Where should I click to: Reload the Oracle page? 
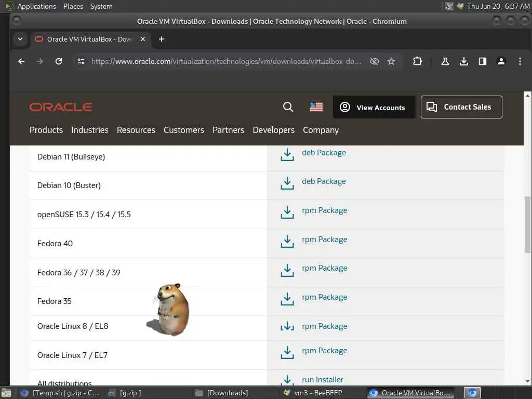pos(59,61)
